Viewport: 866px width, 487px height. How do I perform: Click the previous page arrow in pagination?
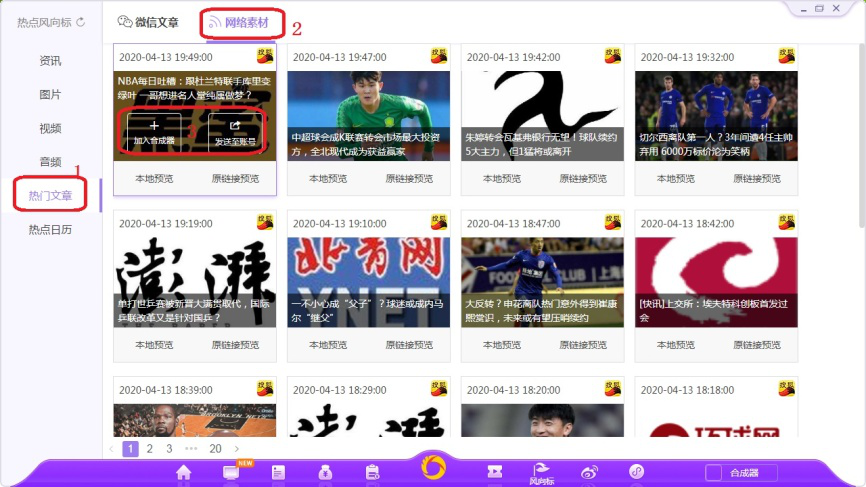111,448
